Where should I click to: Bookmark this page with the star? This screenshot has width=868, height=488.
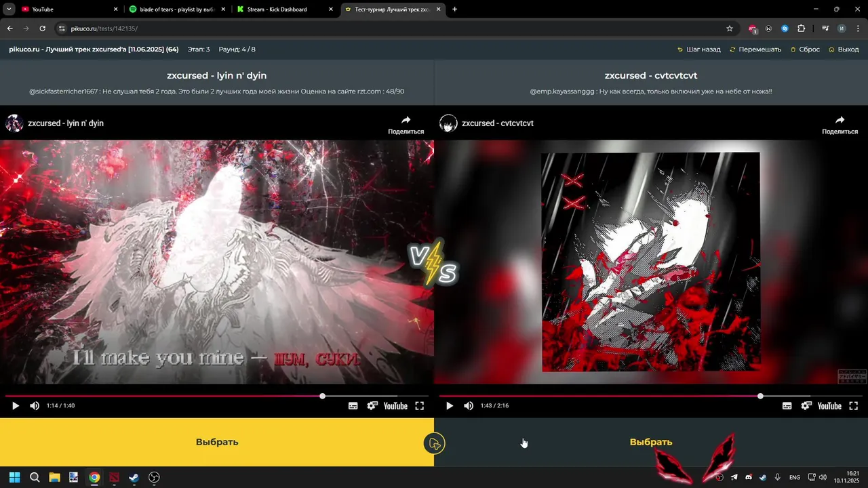[x=730, y=28]
